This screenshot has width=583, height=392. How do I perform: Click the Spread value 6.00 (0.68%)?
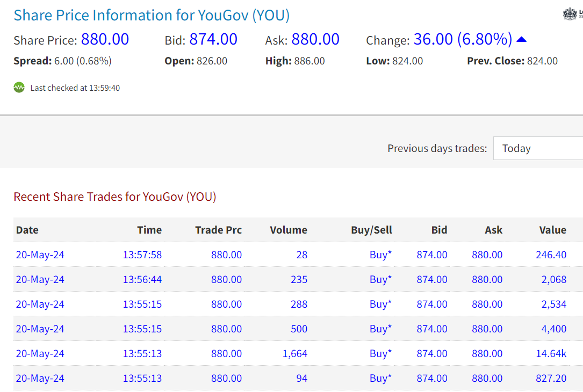click(83, 61)
